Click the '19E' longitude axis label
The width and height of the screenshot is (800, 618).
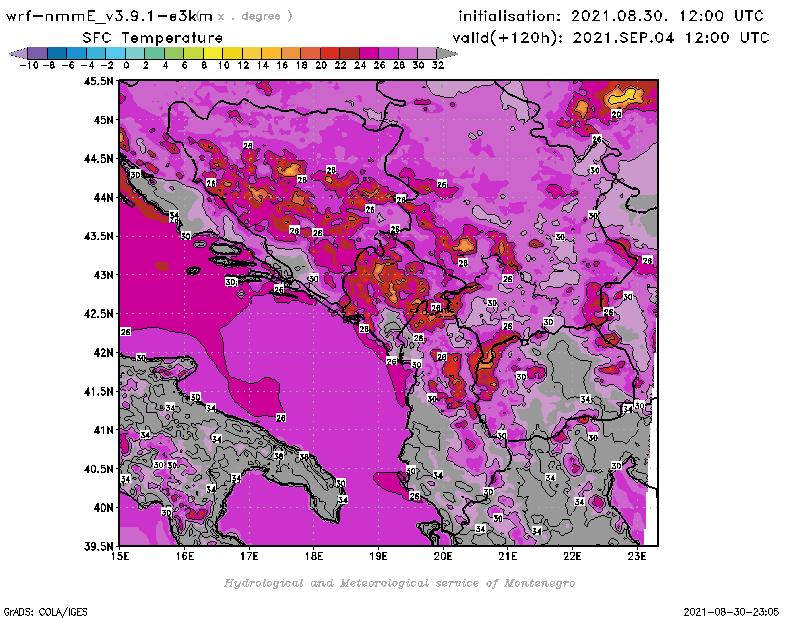point(378,556)
